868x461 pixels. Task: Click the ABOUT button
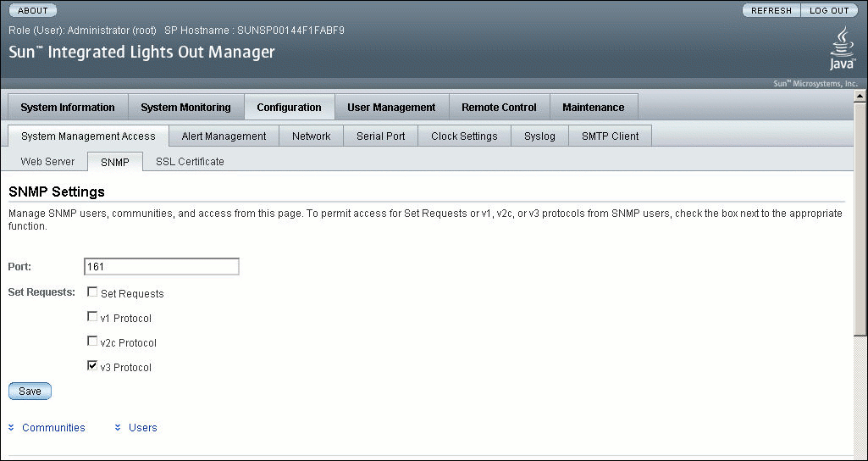pos(33,10)
